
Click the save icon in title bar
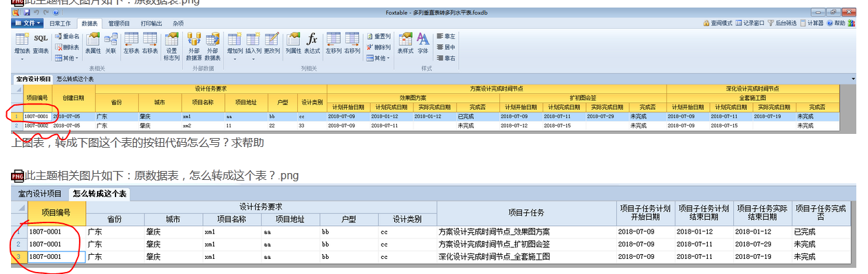click(26, 12)
